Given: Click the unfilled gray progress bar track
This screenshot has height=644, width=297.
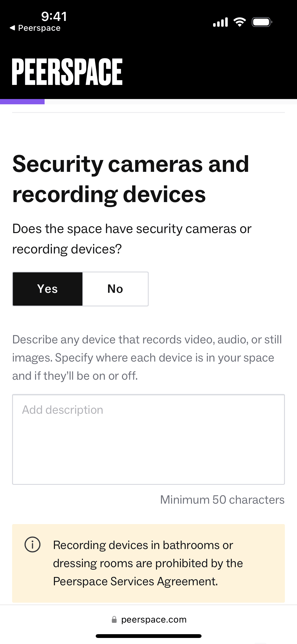Looking at the screenshot, I should tap(171, 102).
